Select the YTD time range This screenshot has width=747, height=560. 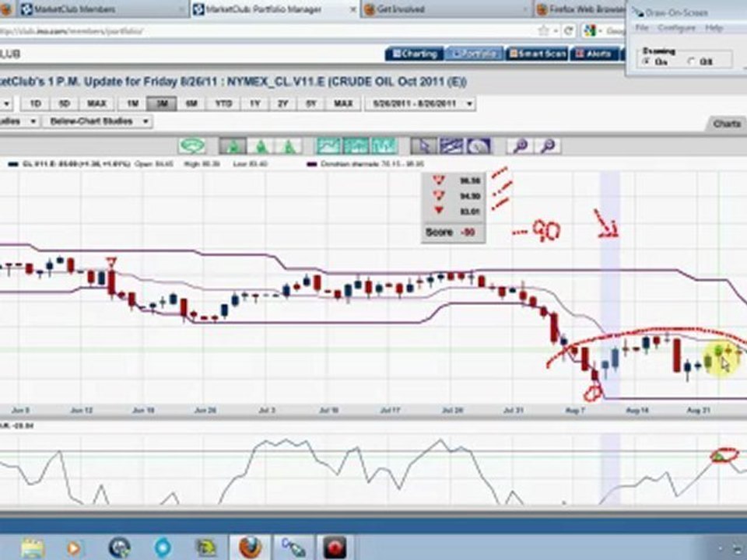(x=223, y=103)
